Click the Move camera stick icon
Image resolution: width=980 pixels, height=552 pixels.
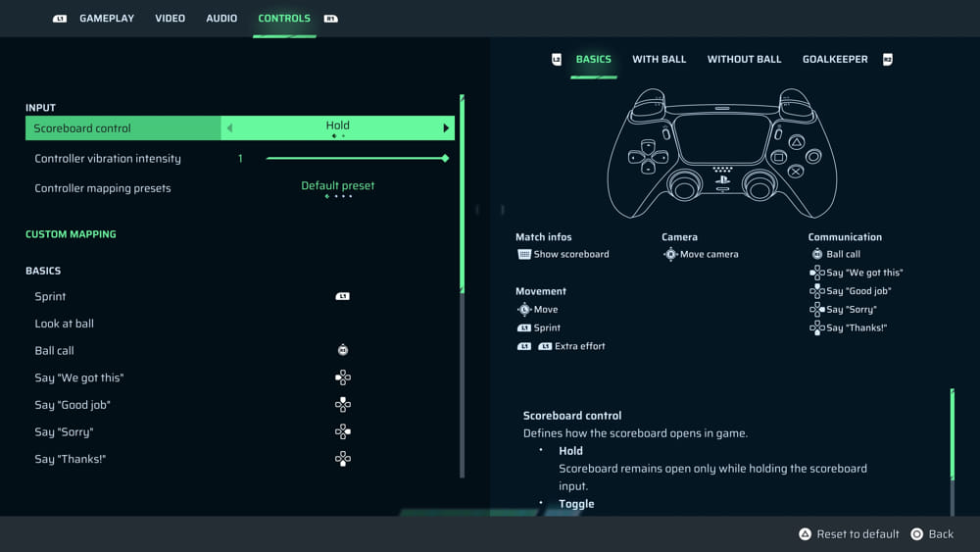point(670,254)
